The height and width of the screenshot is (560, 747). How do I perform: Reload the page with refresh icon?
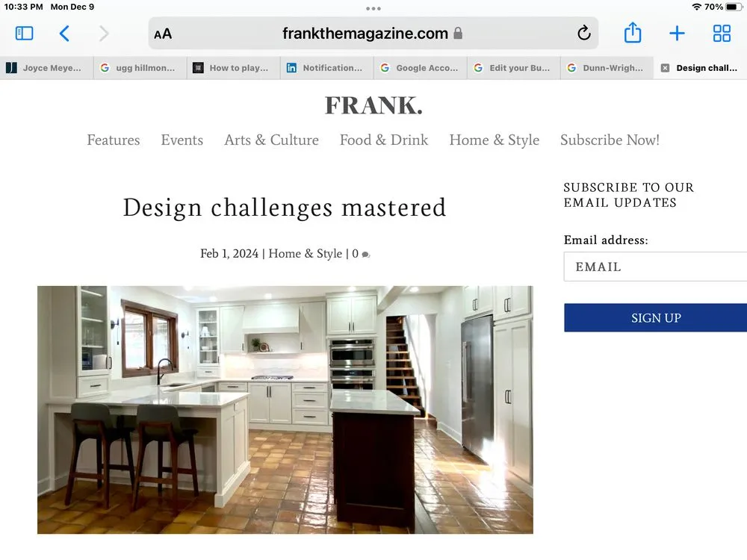(584, 33)
